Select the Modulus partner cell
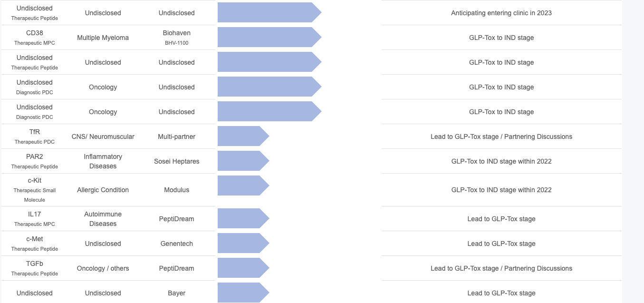Image resolution: width=644 pixels, height=303 pixels. tap(177, 190)
